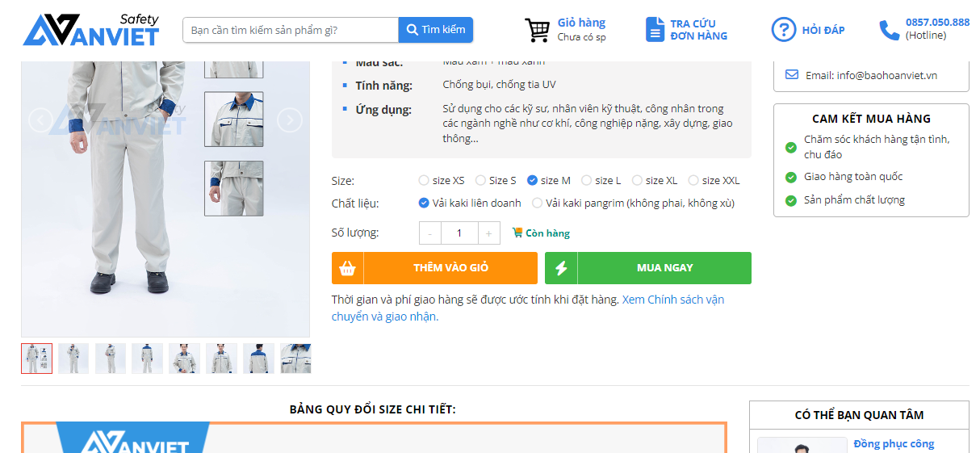Click the email envelope icon
This screenshot has height=453, width=980.
tap(792, 75)
